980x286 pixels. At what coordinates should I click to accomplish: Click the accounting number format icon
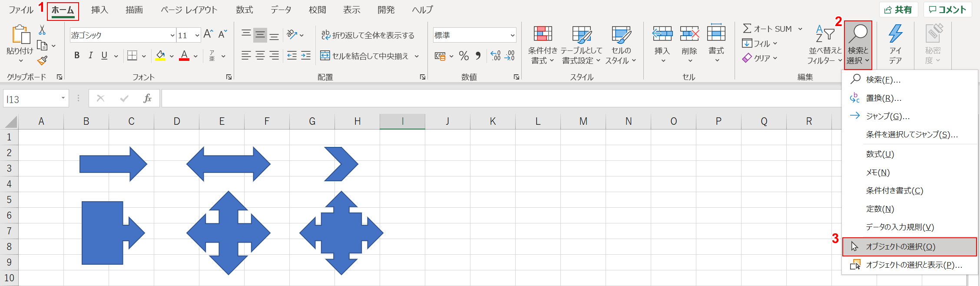coord(440,56)
